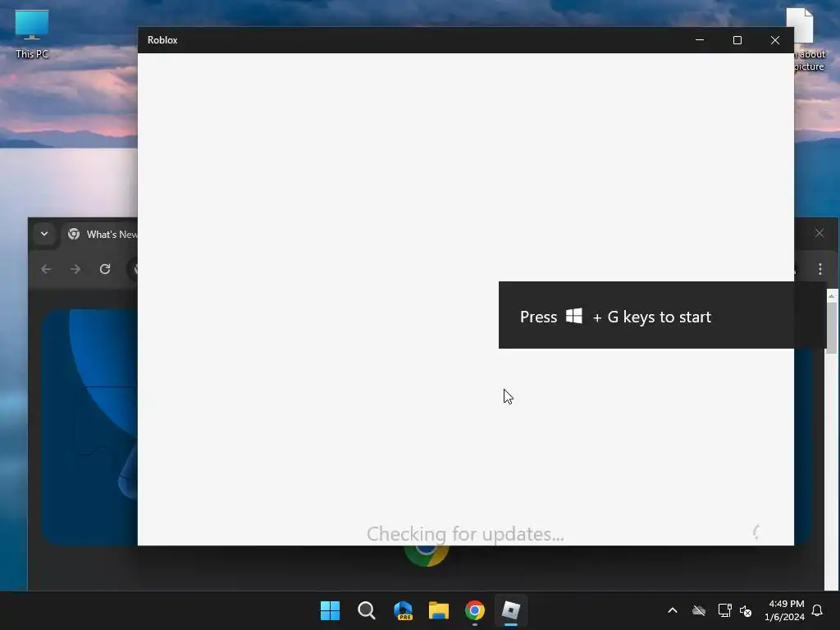Viewport: 840px width, 630px height.
Task: Switch to Chrome's What's New tab
Action: [x=102, y=234]
